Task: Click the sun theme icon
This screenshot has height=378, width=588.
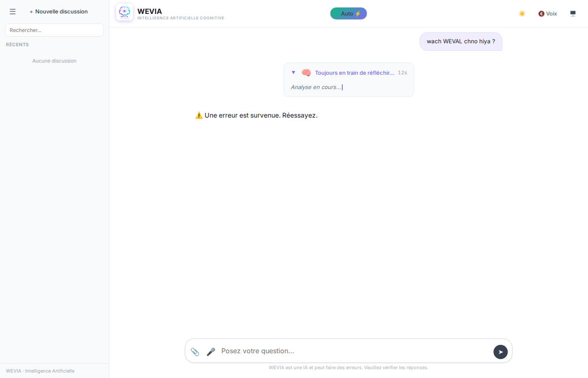Action: 522,14
